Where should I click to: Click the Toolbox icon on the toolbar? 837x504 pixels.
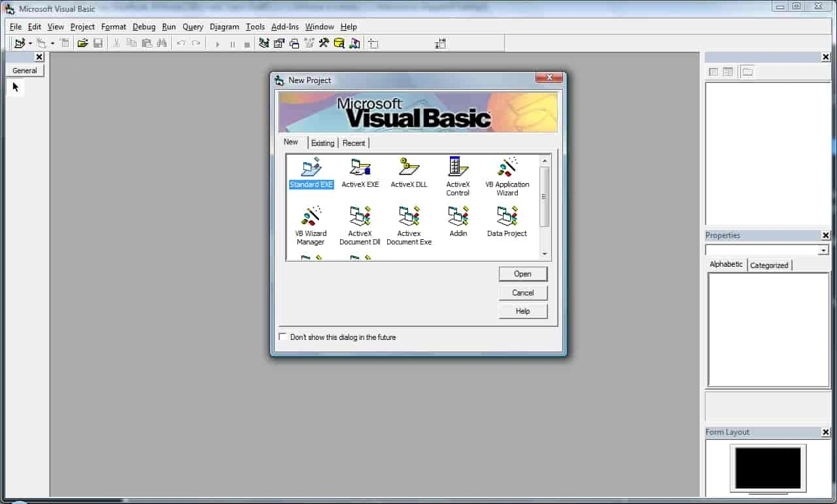pyautogui.click(x=324, y=43)
